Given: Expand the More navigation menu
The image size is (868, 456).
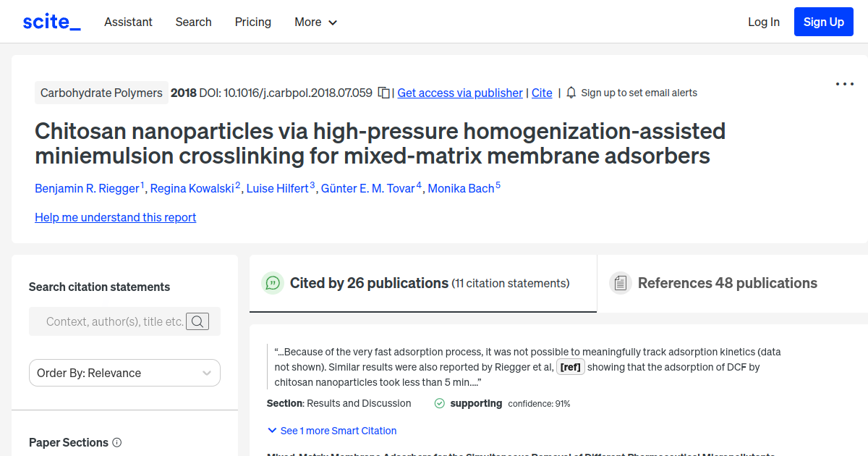Looking at the screenshot, I should [315, 22].
